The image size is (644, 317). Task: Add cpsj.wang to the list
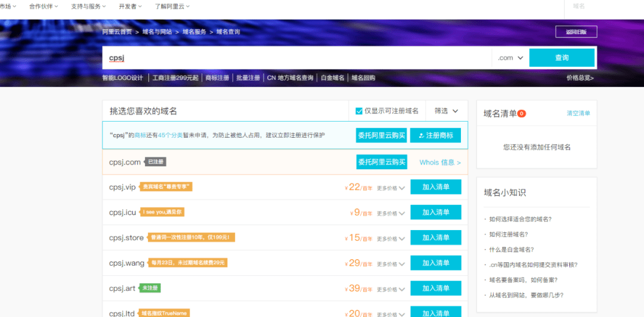(435, 263)
